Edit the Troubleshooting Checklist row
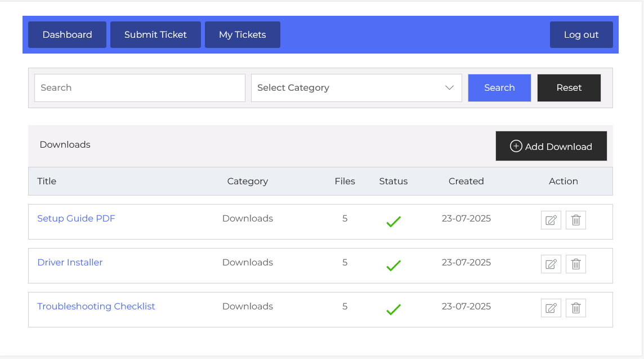This screenshot has height=359, width=644. tap(551, 308)
